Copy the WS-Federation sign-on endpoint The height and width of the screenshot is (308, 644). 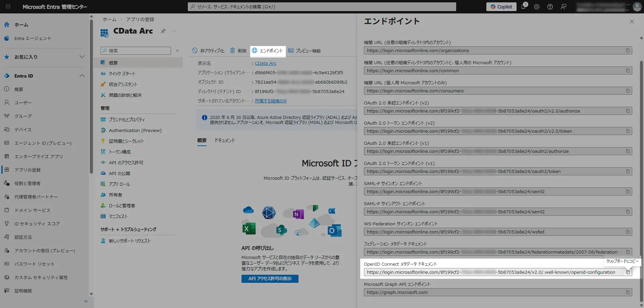628,232
